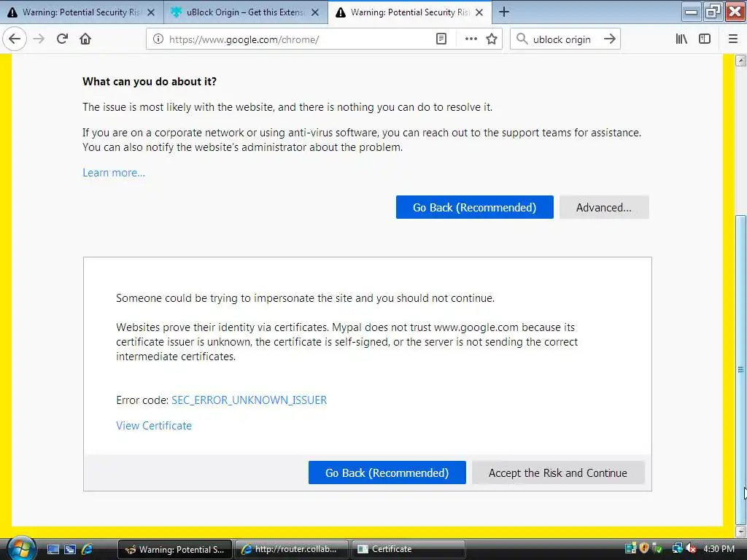Minimize the browser window
Screen dimensions: 747x560
click(692, 12)
